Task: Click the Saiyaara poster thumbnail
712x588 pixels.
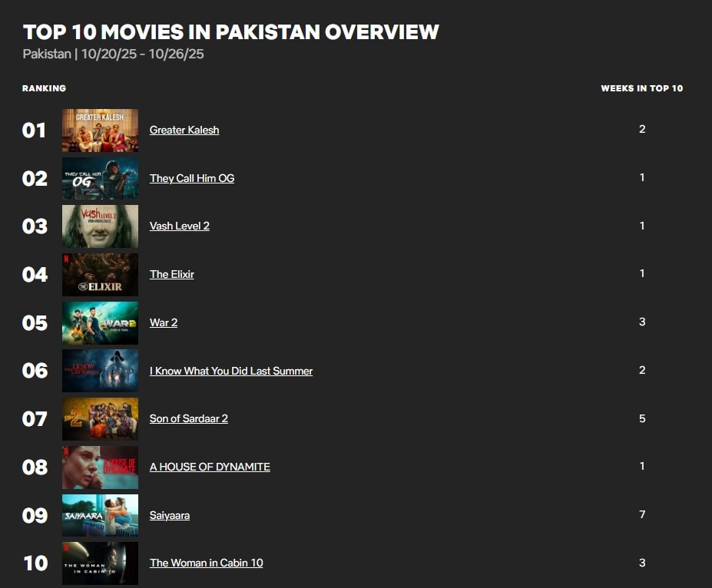Action: coord(100,515)
